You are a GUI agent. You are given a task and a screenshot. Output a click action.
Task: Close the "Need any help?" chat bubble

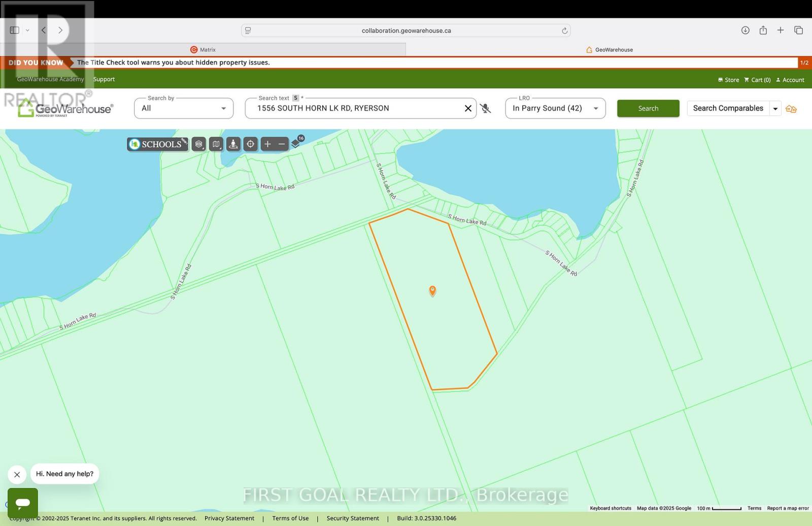[17, 475]
